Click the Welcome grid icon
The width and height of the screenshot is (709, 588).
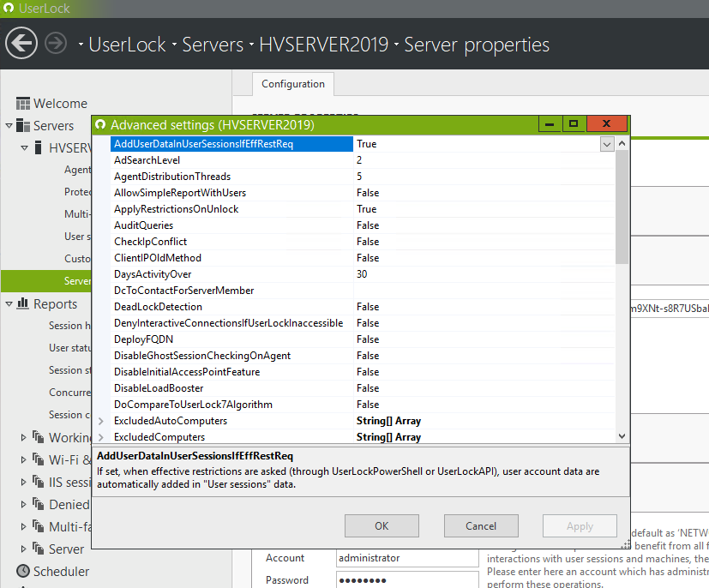coord(23,104)
